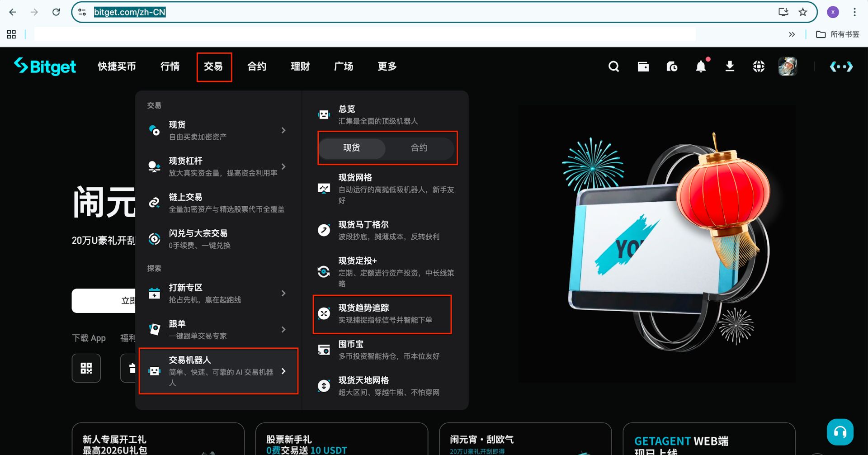Expand the 现货 submenu chevron
Screen dimensions: 868x455
[x=283, y=130]
